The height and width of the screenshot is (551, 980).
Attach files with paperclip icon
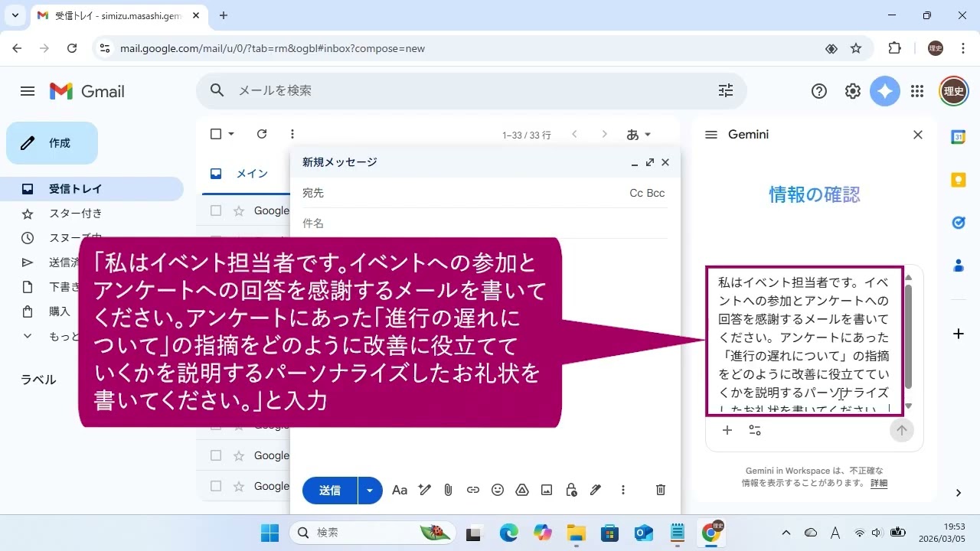(449, 490)
